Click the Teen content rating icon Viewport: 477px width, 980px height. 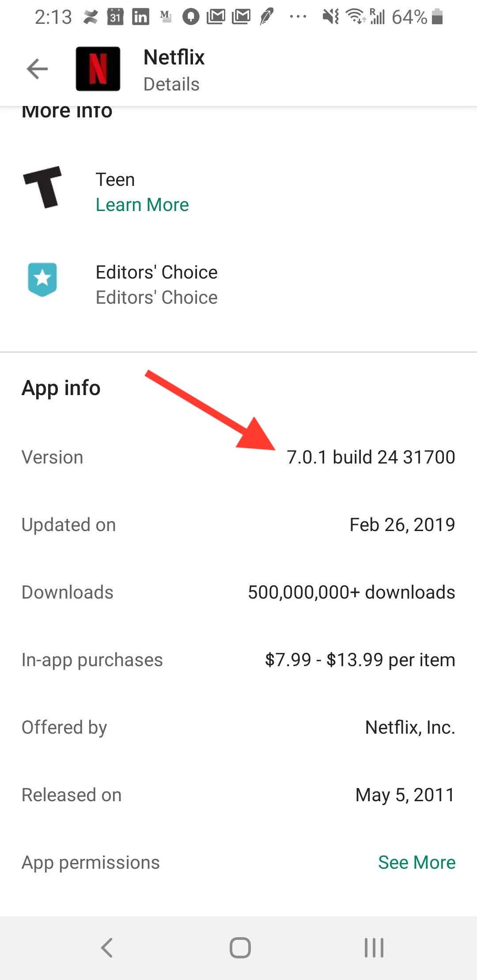pos(43,190)
